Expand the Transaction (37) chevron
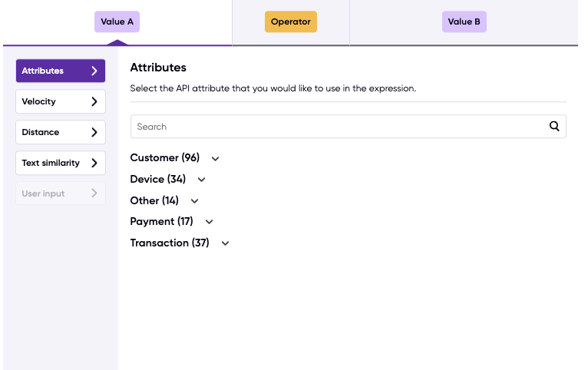This screenshot has height=370, width=588. [x=225, y=243]
